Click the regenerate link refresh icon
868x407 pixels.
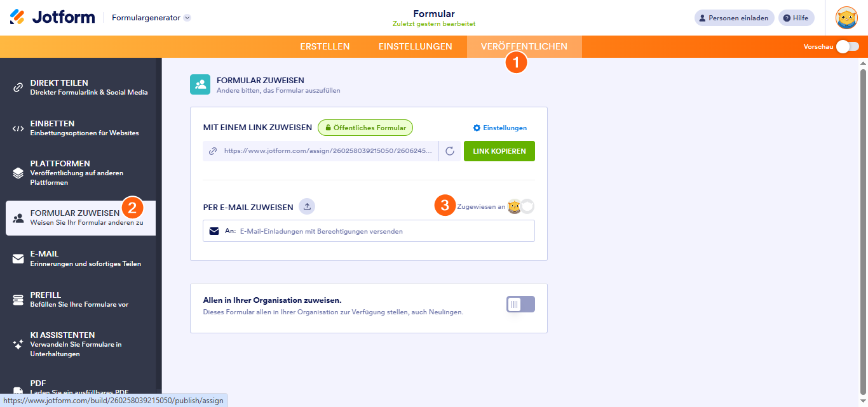450,151
